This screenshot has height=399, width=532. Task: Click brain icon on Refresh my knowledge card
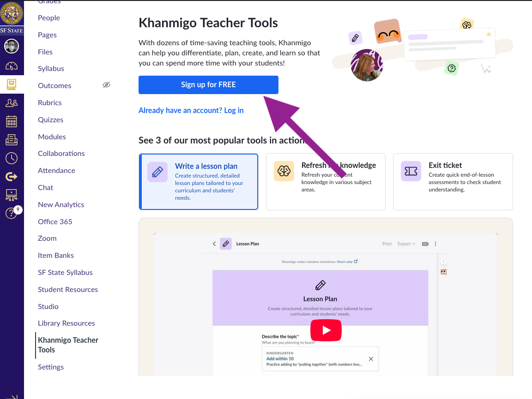coord(284,171)
